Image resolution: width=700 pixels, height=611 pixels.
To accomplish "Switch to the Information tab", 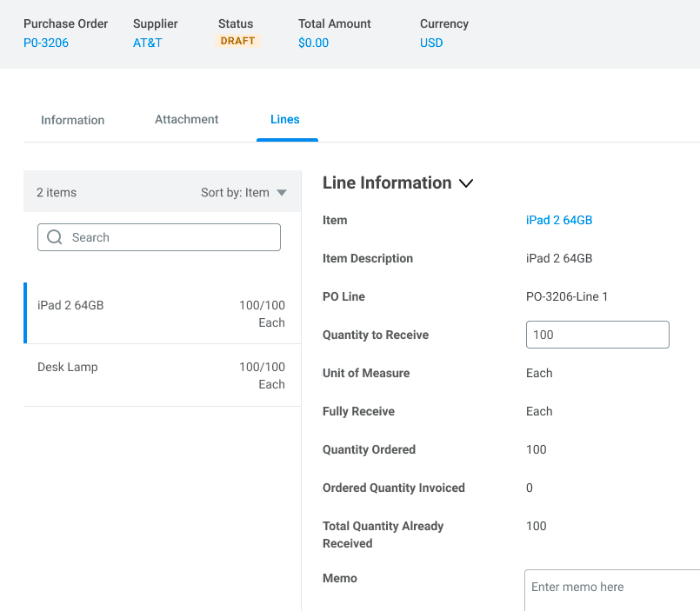I will 72,120.
